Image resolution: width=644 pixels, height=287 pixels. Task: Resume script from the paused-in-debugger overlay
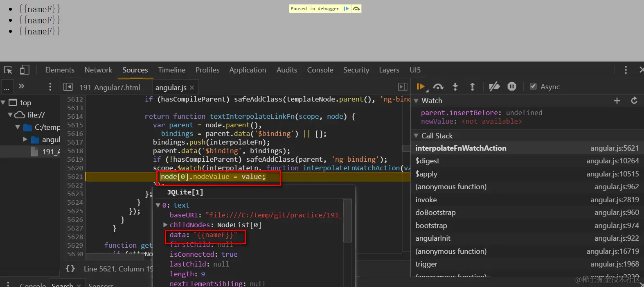tap(346, 9)
